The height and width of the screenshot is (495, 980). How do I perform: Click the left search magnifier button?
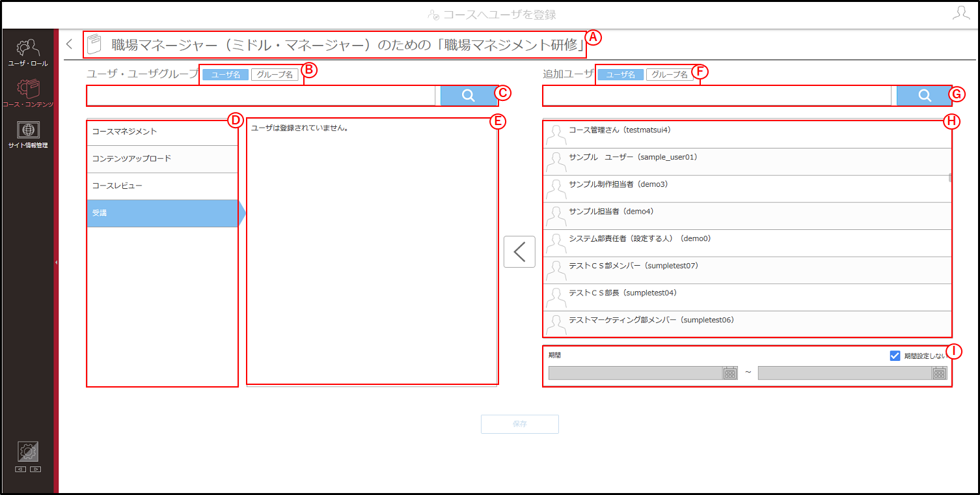pos(468,96)
